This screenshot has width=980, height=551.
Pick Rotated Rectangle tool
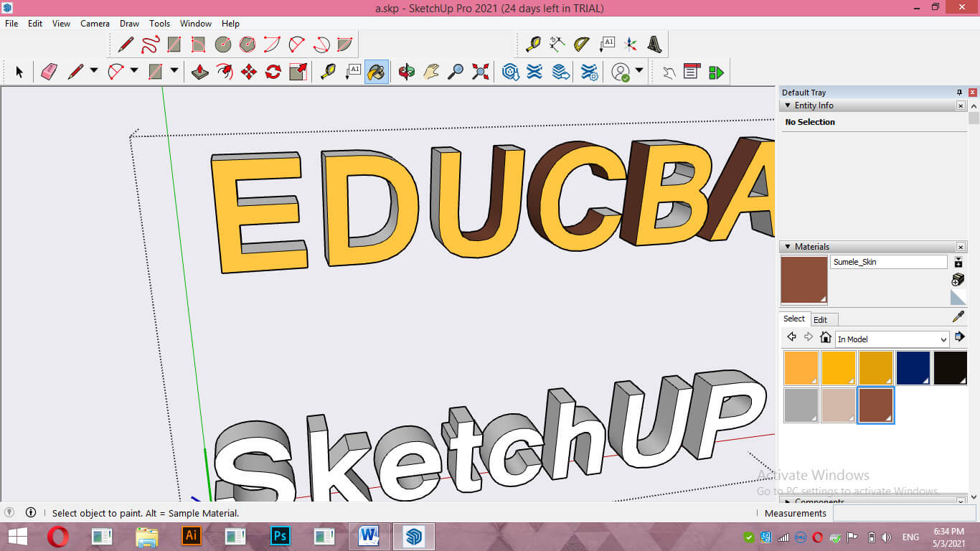[199, 44]
